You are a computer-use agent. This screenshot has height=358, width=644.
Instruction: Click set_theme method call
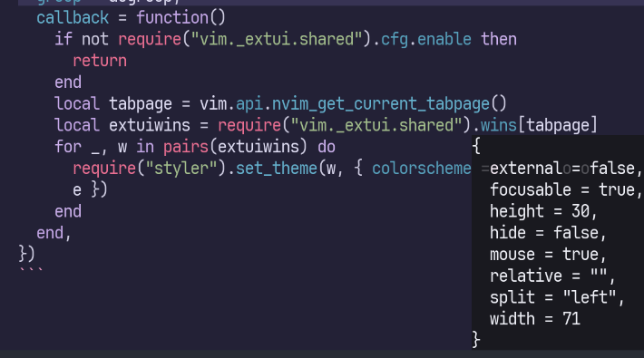click(277, 169)
